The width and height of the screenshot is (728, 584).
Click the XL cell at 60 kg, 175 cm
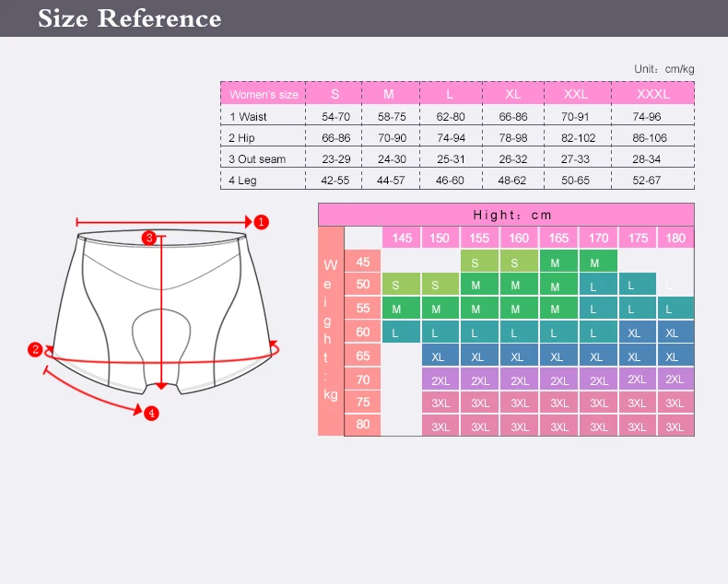pos(638,332)
